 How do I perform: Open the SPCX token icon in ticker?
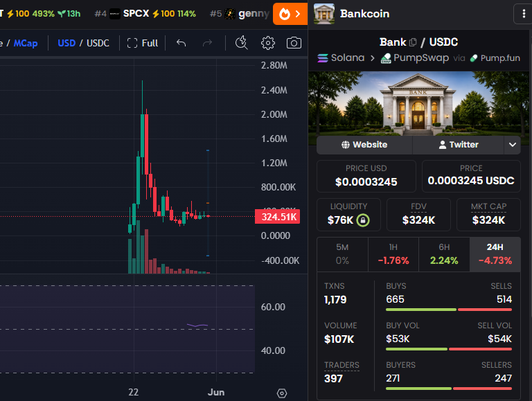pos(115,14)
